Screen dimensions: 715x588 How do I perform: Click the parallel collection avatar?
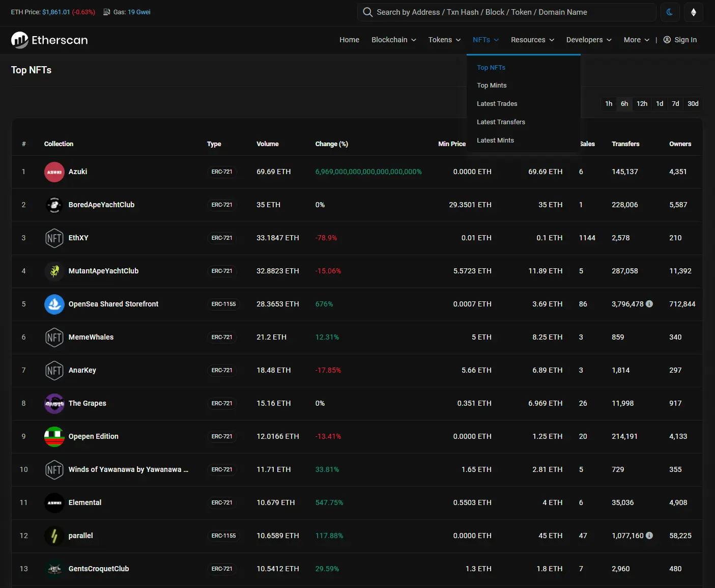pyautogui.click(x=54, y=536)
